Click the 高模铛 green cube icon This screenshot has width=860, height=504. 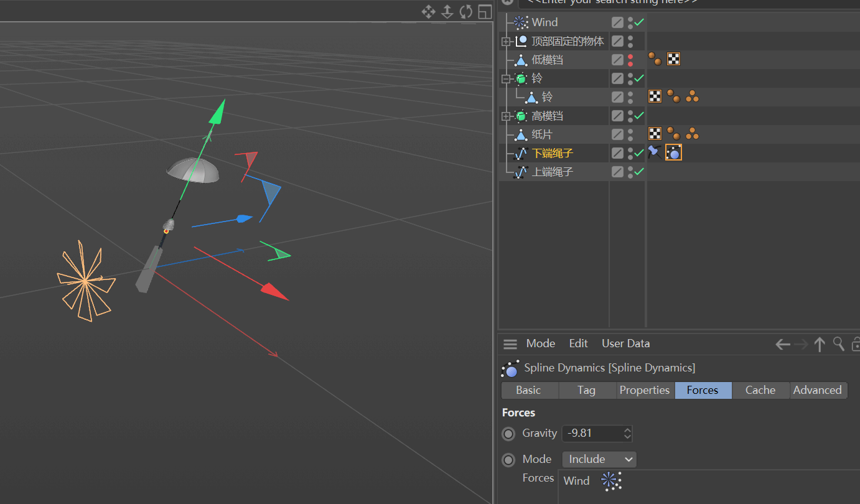(x=521, y=116)
